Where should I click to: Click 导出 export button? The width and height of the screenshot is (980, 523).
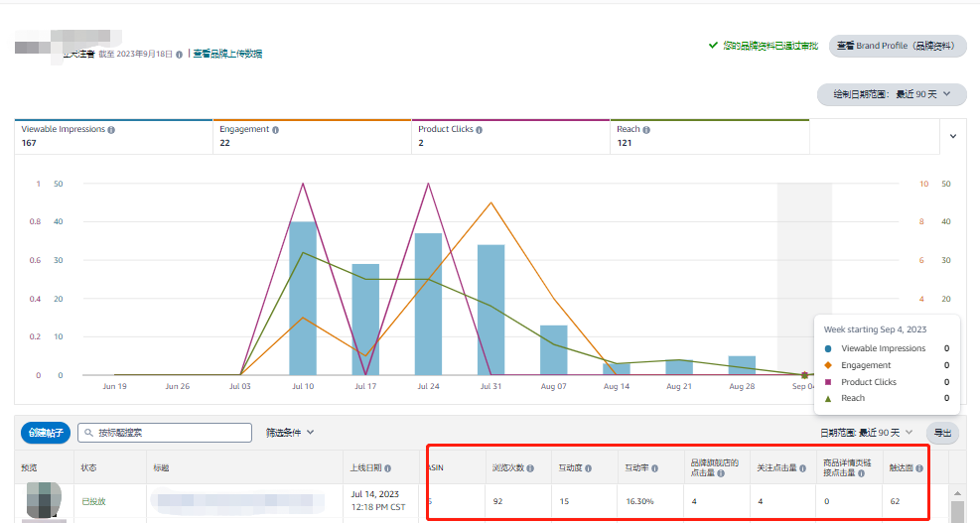(x=942, y=433)
